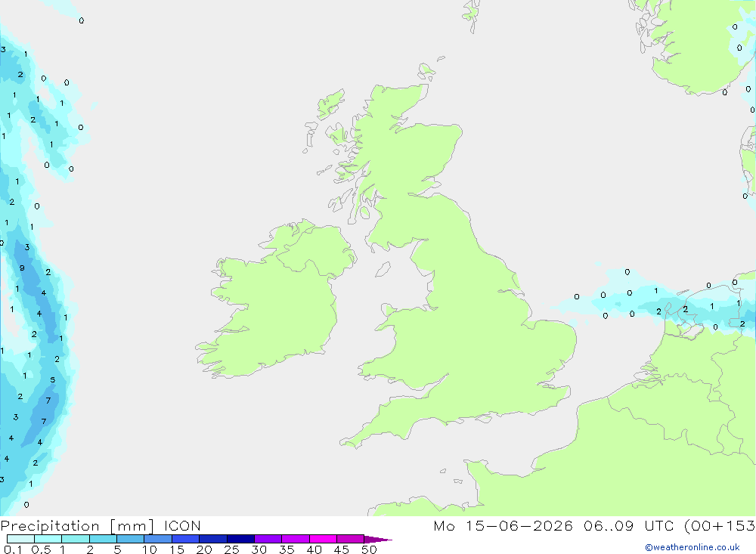Click legend scale label '25'
The image size is (756, 554).
pos(232,549)
